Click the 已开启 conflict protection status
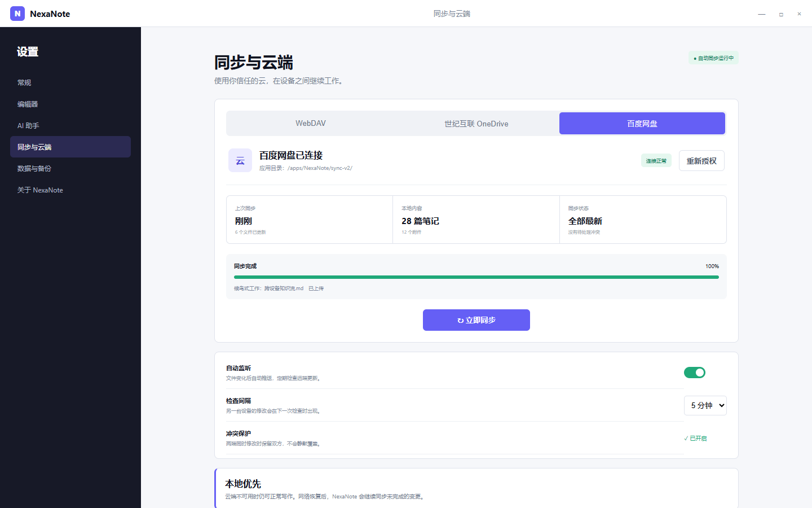Image resolution: width=812 pixels, height=508 pixels. 695,438
